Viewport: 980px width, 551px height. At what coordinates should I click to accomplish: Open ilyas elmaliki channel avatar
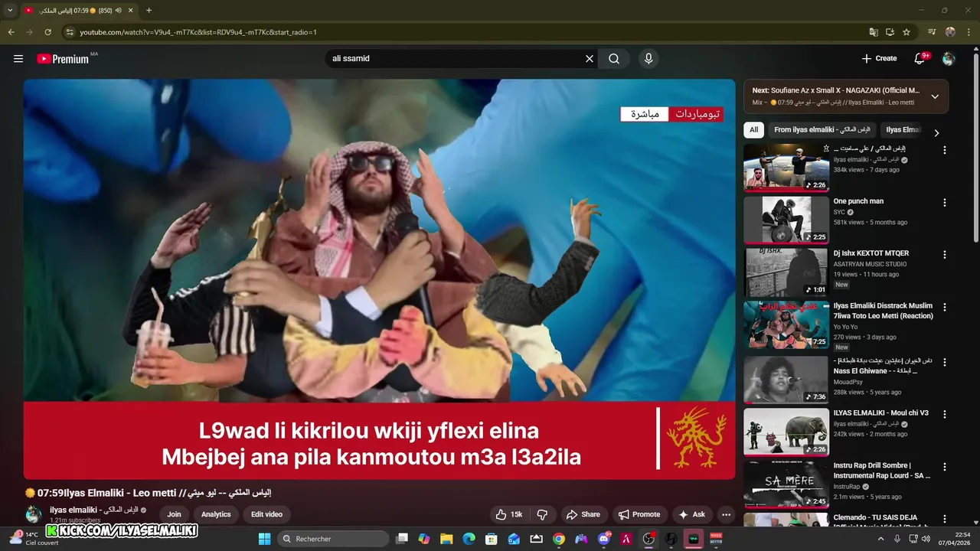[x=34, y=514]
